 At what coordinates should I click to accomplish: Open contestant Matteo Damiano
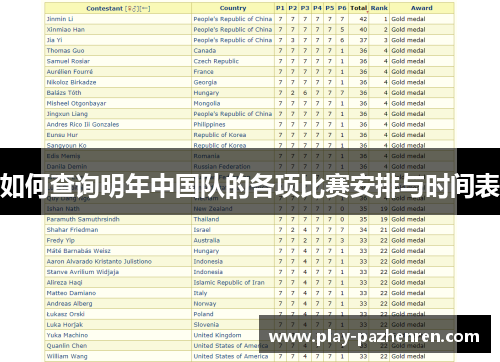pos(71,293)
